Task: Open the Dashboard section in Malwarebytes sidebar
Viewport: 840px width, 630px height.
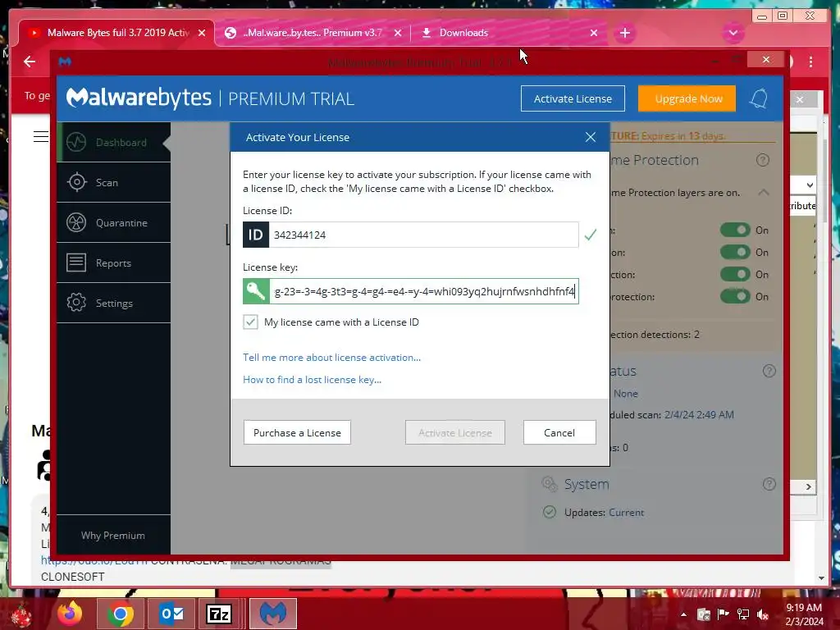Action: pyautogui.click(x=114, y=142)
